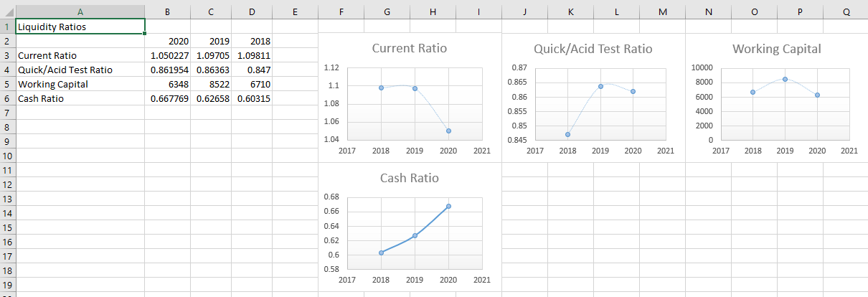
Task: Select 2019 data point in Cash Ratio chart
Action: pos(415,235)
